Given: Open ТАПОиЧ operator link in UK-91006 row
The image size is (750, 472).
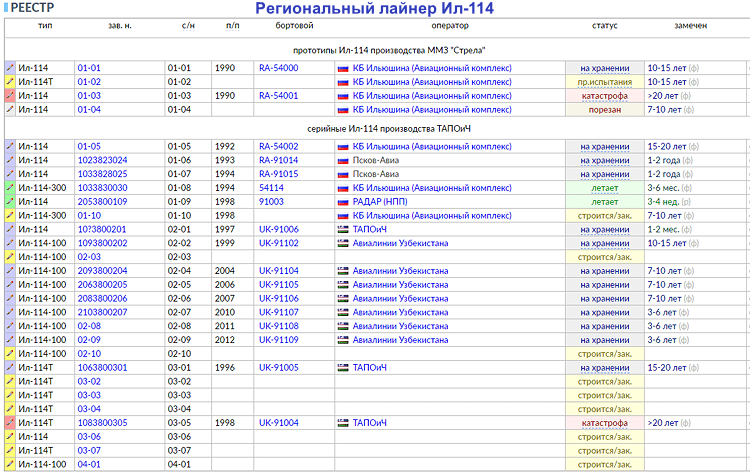Looking at the screenshot, I should 370,230.
